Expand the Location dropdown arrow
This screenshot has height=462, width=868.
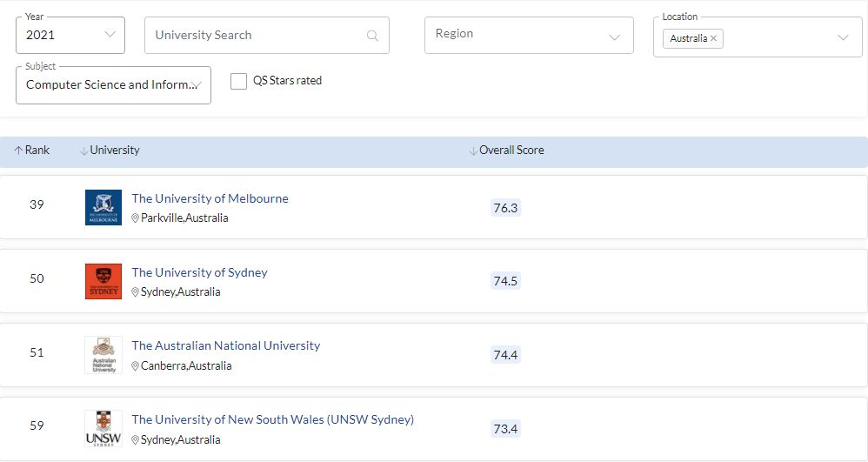[x=843, y=37]
